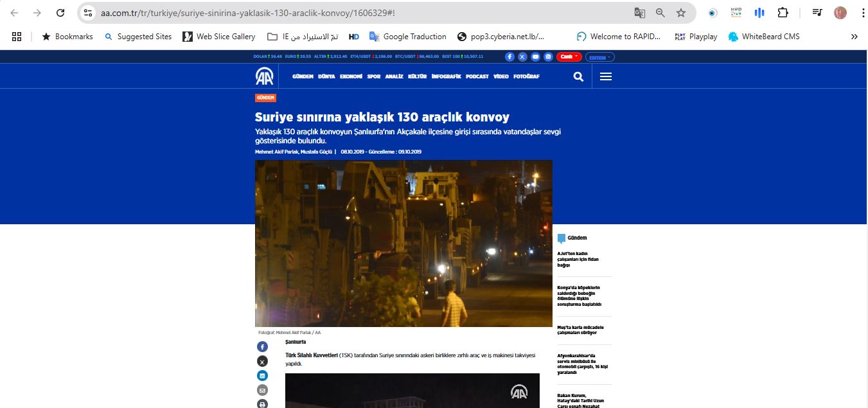Open the EKONOMİ menu section

pyautogui.click(x=351, y=76)
